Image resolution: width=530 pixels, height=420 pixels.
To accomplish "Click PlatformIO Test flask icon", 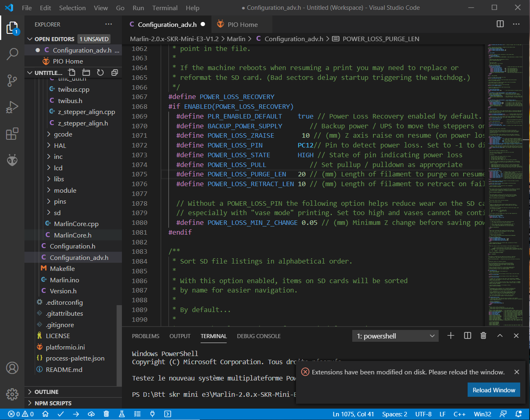I will [121, 414].
